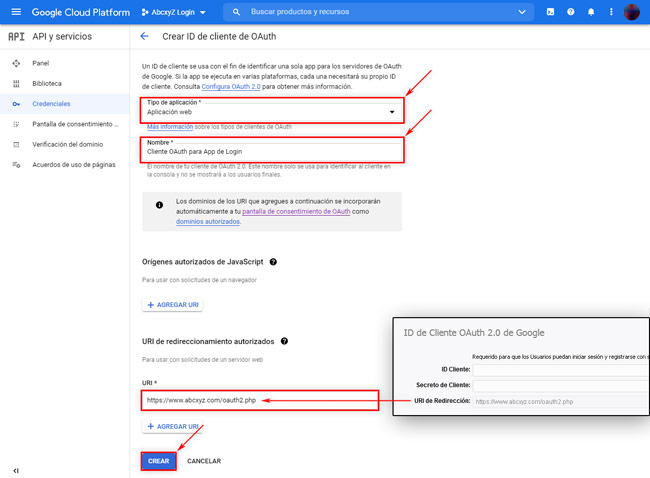Image resolution: width=650 pixels, height=478 pixels.
Task: Activate the Cloud Shell icon
Action: pyautogui.click(x=550, y=12)
